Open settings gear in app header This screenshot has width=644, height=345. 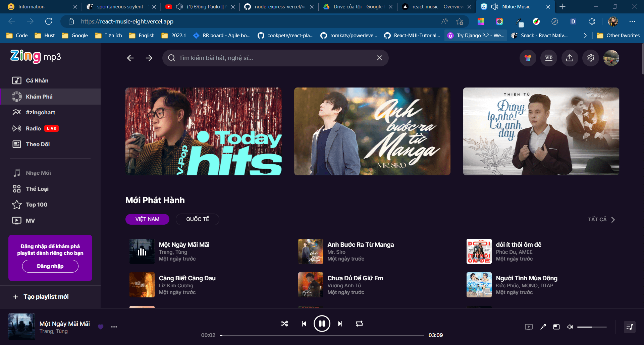click(x=591, y=58)
